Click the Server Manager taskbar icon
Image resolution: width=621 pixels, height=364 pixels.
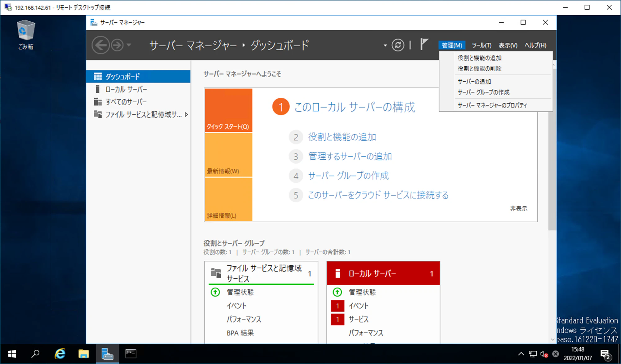tap(107, 354)
